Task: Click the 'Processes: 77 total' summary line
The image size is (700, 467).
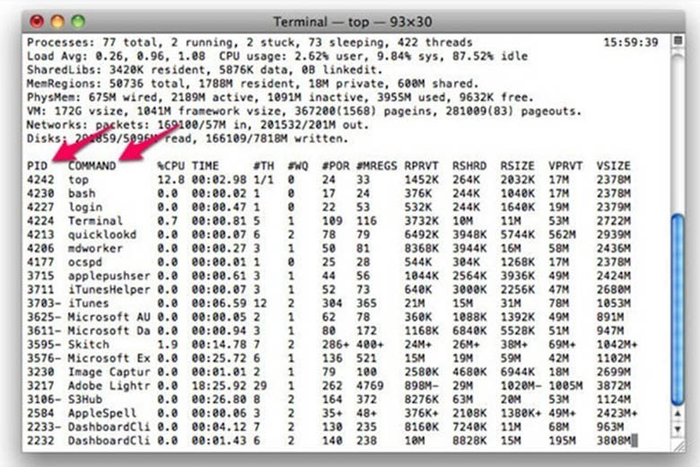Action: [x=250, y=42]
